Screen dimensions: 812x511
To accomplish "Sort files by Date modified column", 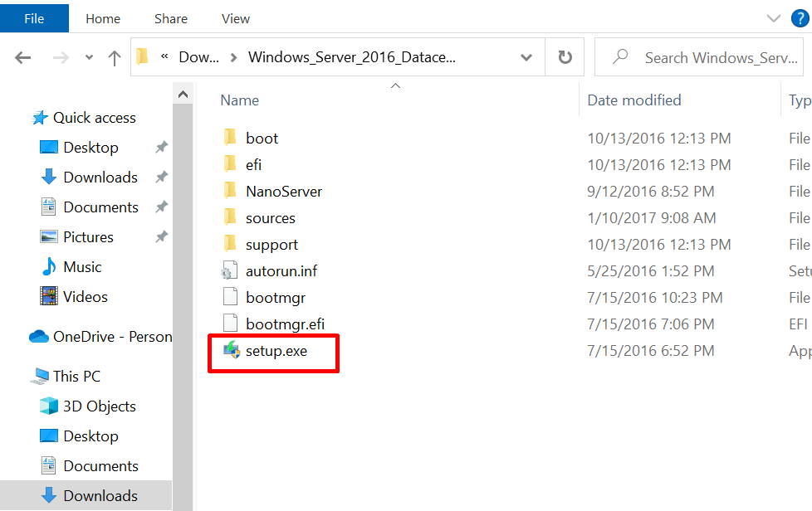I will 633,100.
